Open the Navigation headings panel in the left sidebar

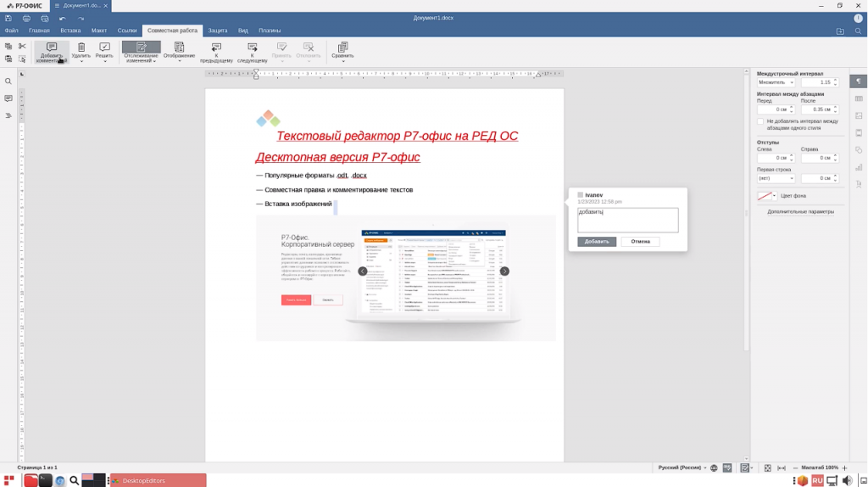coord(8,115)
